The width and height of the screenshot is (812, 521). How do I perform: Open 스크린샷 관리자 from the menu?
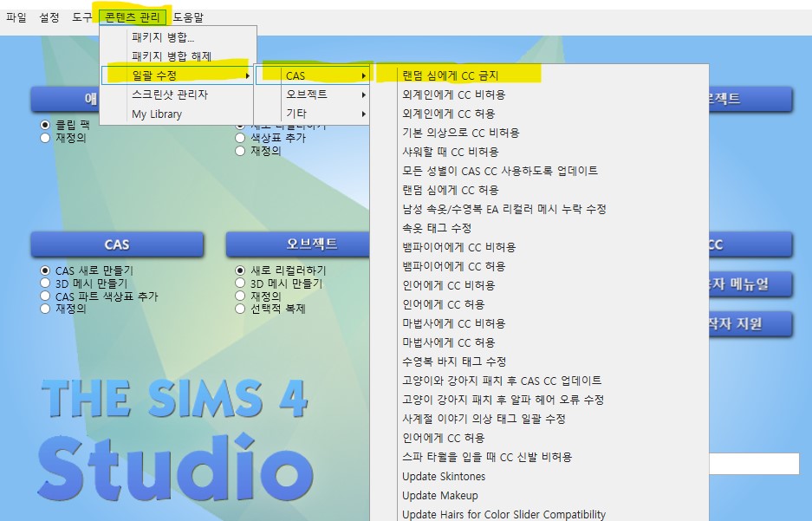[178, 94]
